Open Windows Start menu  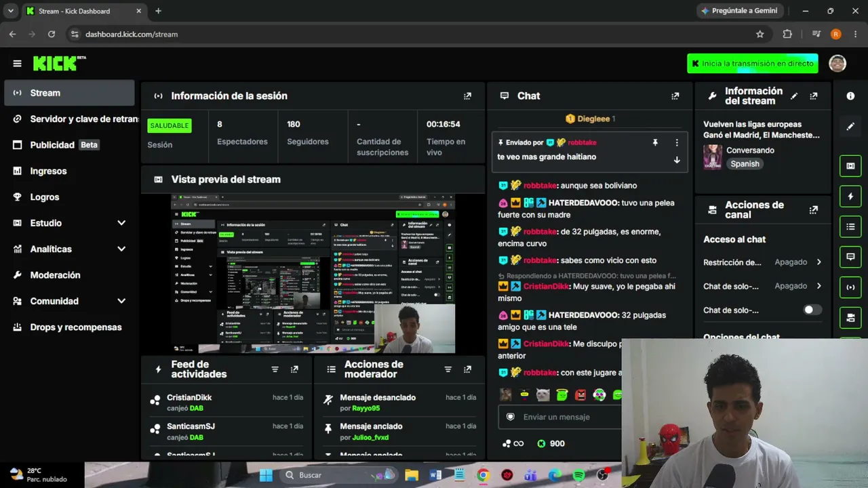pyautogui.click(x=265, y=475)
